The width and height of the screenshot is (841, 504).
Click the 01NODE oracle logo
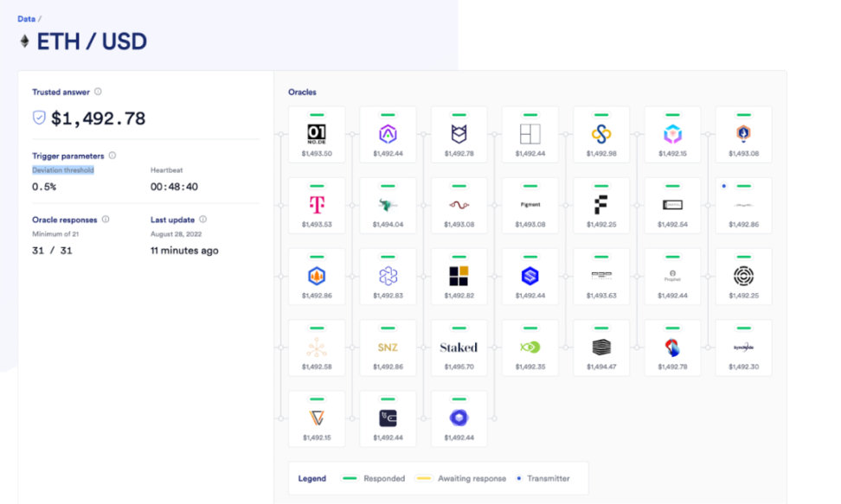(x=317, y=133)
